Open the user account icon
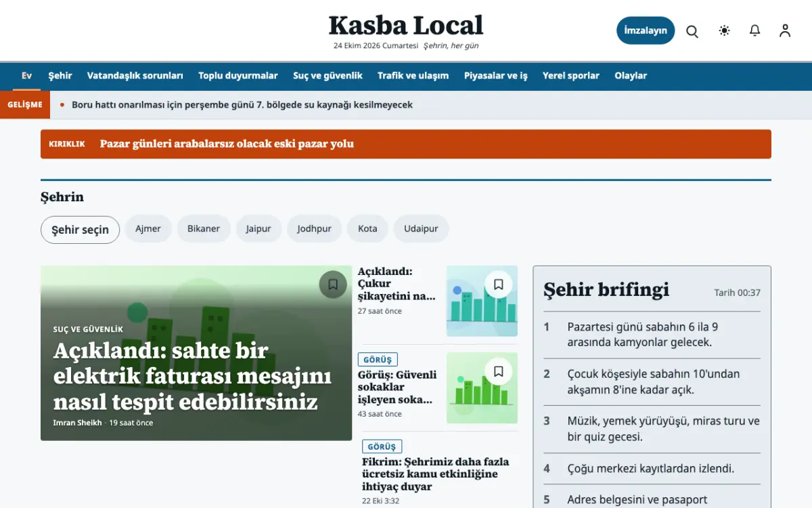 point(785,30)
